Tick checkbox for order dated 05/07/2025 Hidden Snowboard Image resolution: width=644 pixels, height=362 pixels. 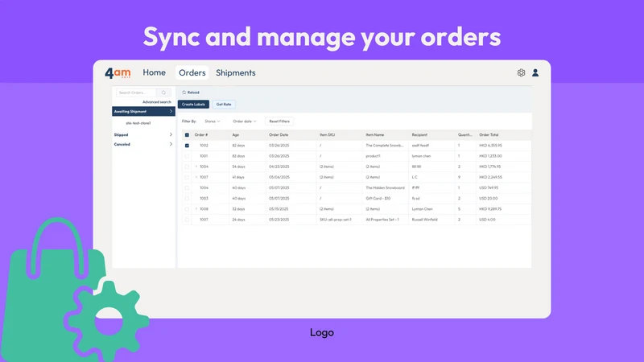coord(187,188)
